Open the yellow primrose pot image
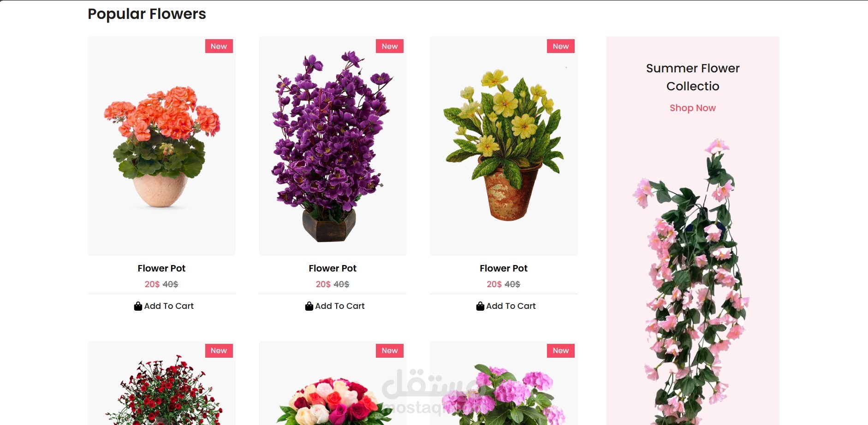 (504, 146)
